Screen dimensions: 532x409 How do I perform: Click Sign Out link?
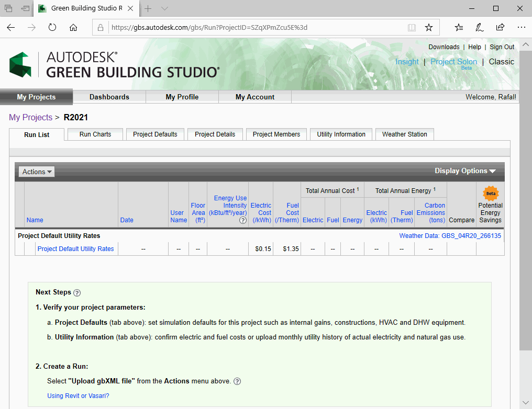pyautogui.click(x=502, y=47)
